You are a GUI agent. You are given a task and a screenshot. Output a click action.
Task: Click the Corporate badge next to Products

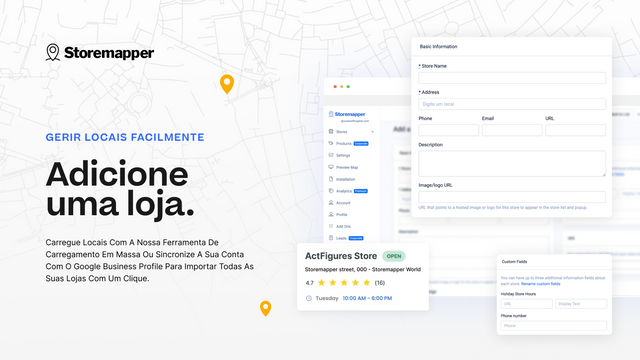pyautogui.click(x=361, y=144)
